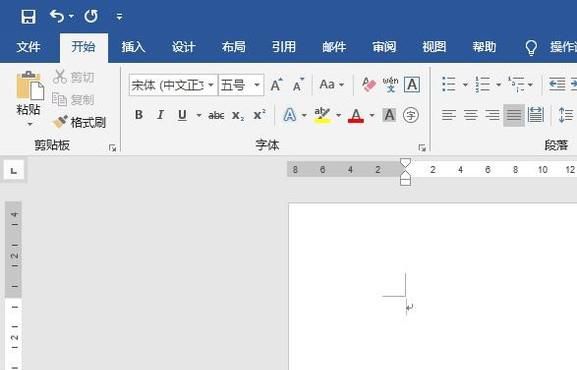Open the 视图 tab
577x370 pixels.
[x=434, y=47]
